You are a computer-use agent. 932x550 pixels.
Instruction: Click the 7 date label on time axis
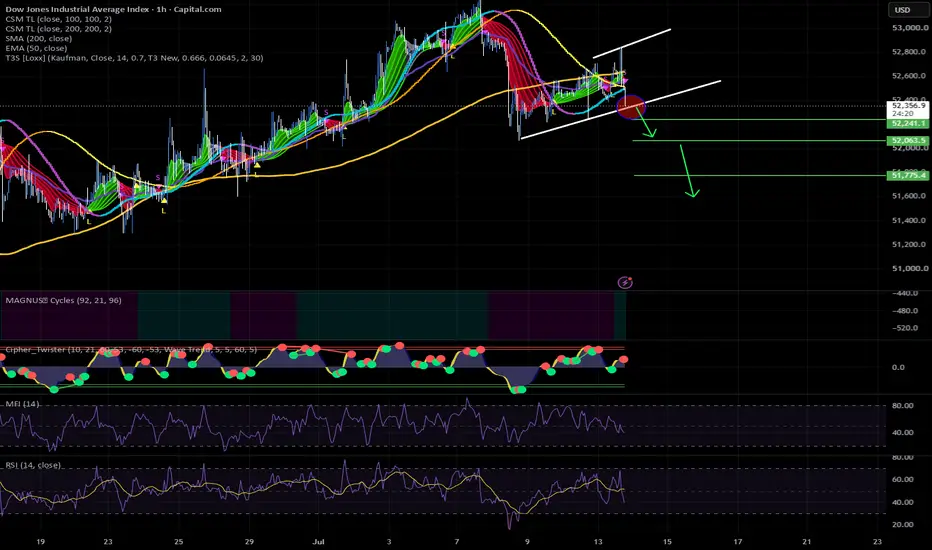tap(456, 542)
